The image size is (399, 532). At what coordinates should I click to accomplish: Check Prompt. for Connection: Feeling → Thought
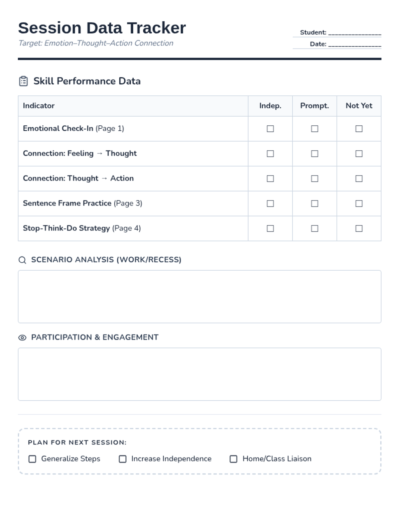(x=315, y=154)
